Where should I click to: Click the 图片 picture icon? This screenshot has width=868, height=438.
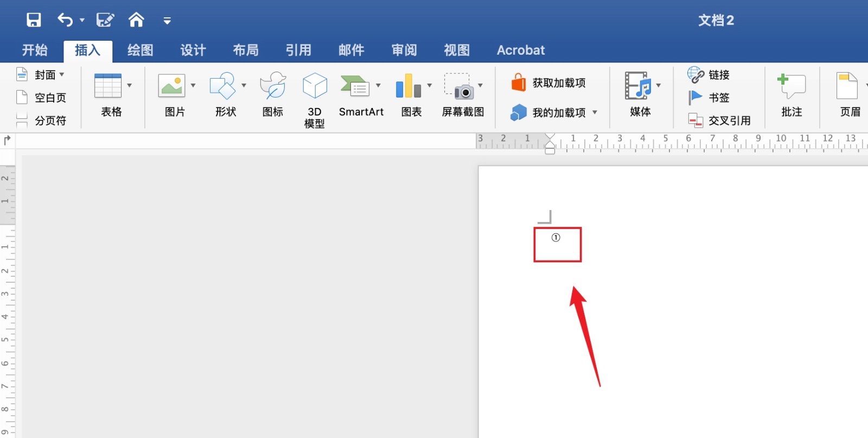tap(171, 86)
